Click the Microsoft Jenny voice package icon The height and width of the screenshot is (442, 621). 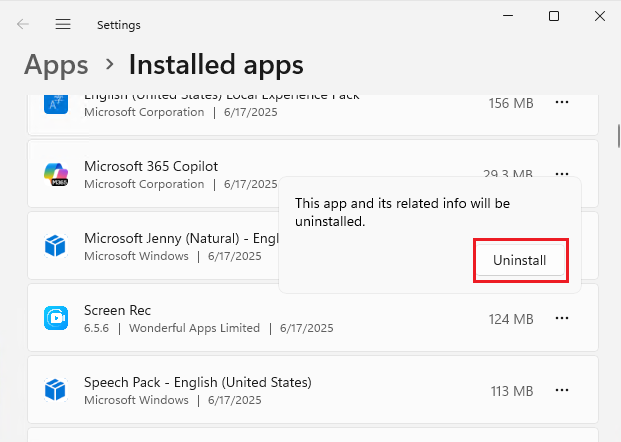click(x=55, y=246)
